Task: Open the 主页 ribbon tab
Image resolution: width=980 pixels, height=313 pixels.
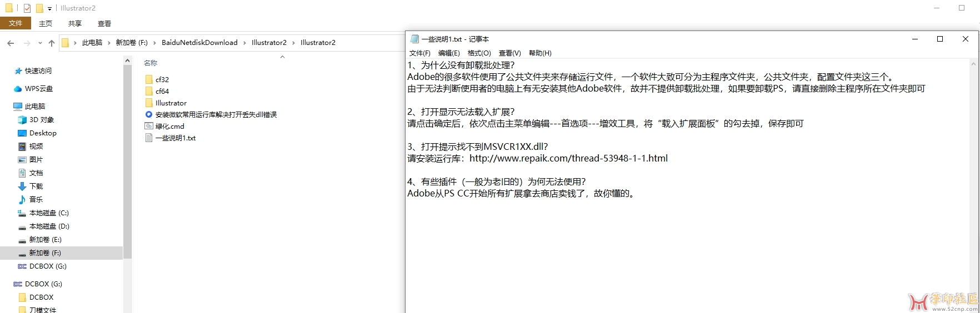Action: pos(46,23)
